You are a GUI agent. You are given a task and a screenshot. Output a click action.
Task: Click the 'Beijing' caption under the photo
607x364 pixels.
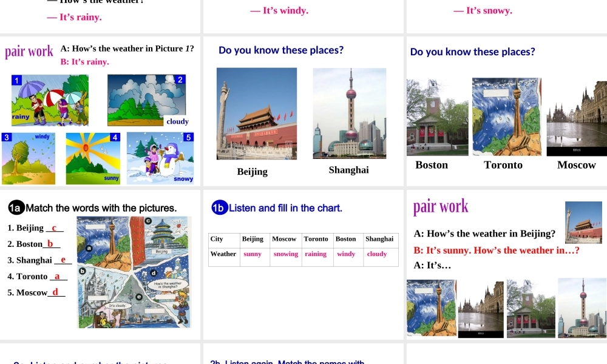click(253, 171)
